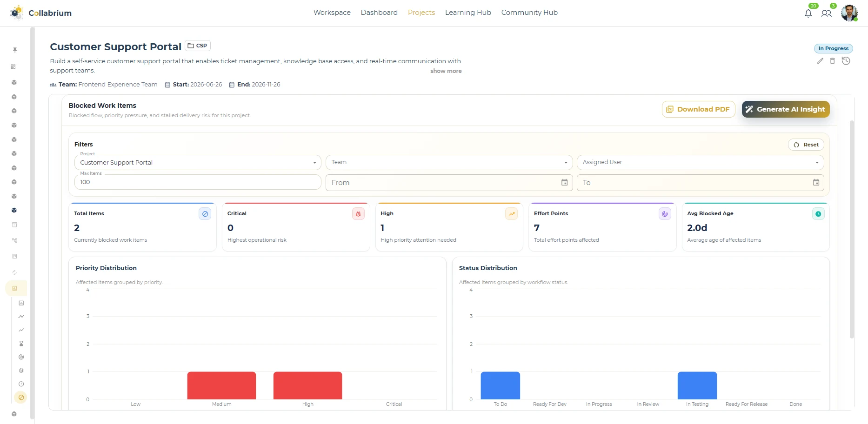This screenshot has width=868, height=424.
Task: Click the Collabrium logo in the header
Action: coord(41,13)
